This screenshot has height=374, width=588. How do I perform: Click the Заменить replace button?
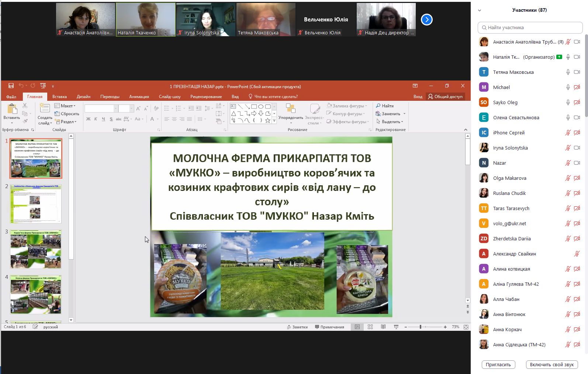(391, 114)
